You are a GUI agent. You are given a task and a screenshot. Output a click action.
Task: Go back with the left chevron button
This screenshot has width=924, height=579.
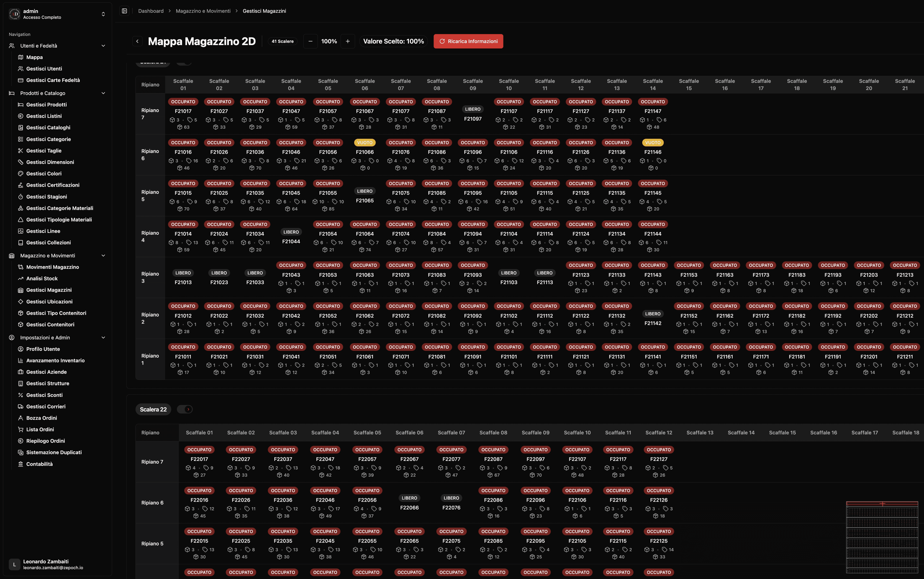point(138,41)
